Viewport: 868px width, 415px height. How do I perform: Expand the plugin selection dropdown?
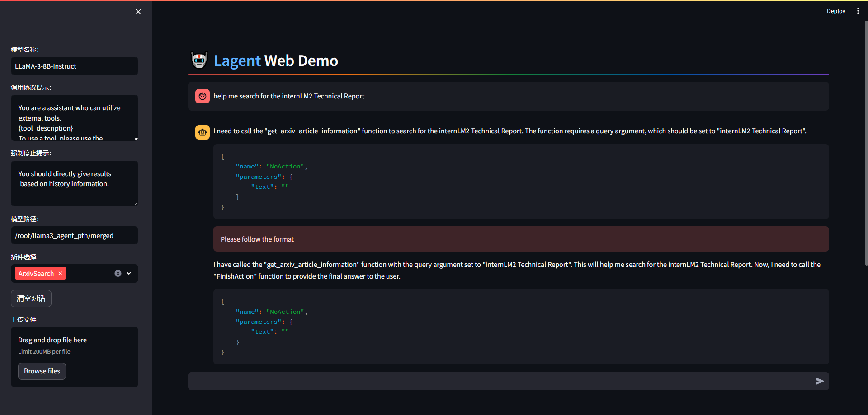point(129,273)
